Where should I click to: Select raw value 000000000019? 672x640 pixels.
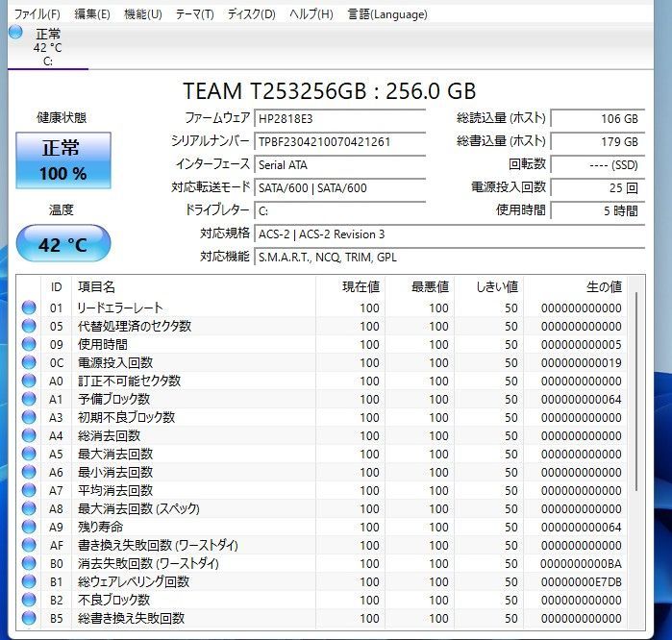581,362
